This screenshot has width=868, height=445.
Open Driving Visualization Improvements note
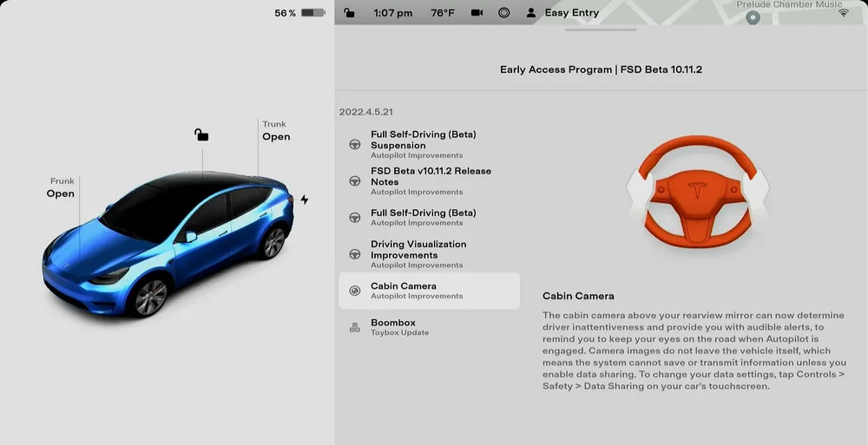point(429,254)
